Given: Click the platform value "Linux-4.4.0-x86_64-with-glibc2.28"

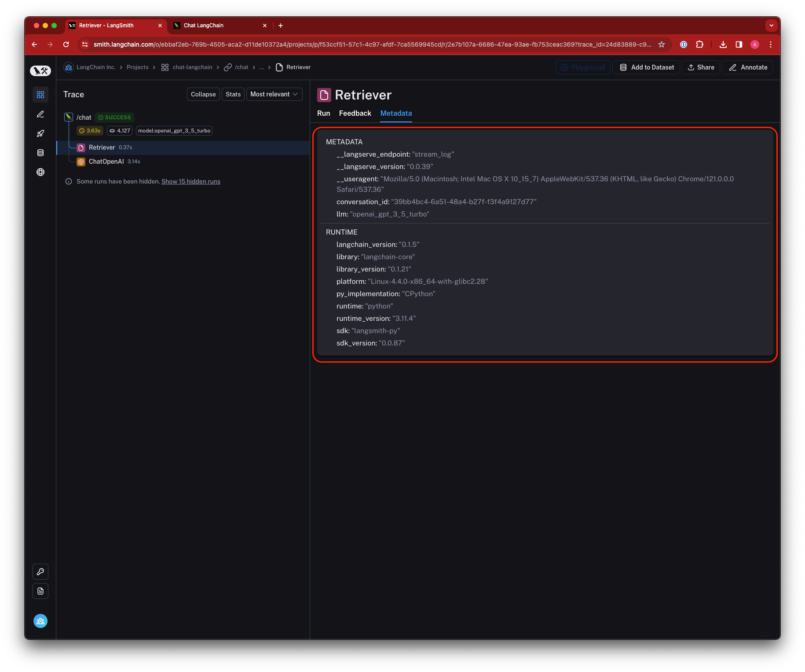Looking at the screenshot, I should coord(428,282).
